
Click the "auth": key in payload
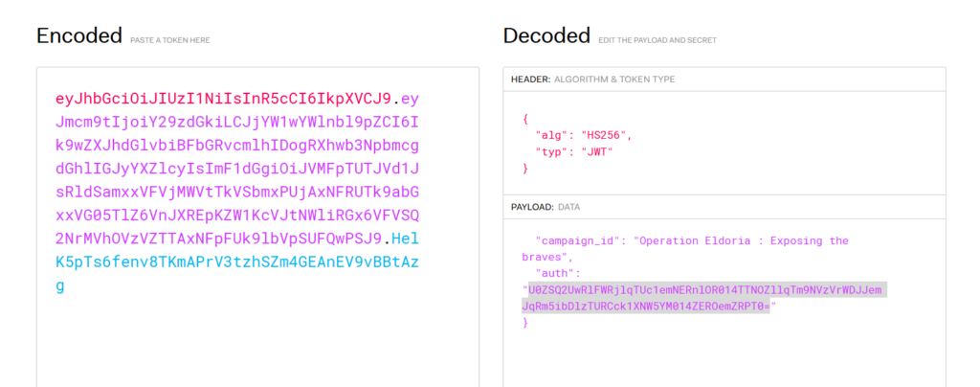point(558,273)
